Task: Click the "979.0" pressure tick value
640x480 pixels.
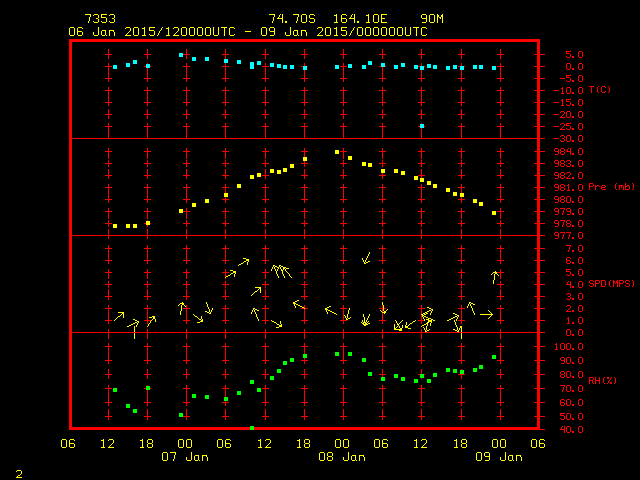Action: tap(568, 212)
